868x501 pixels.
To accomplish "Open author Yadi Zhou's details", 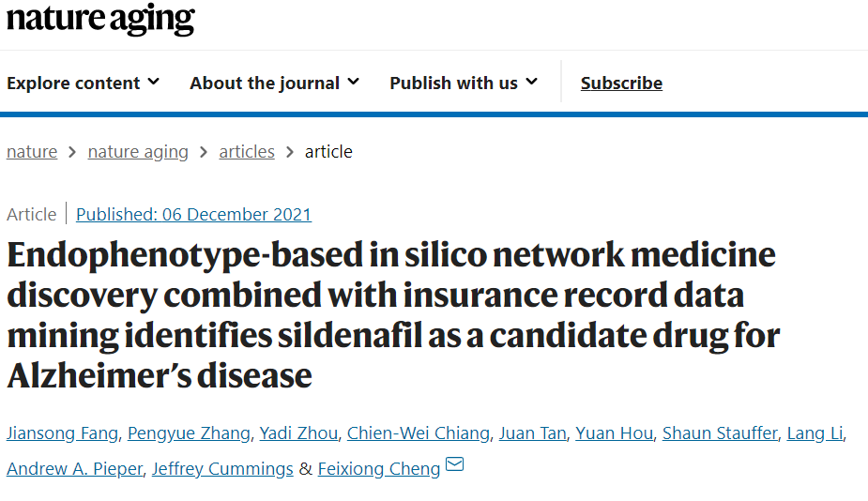I will pyautogui.click(x=299, y=433).
